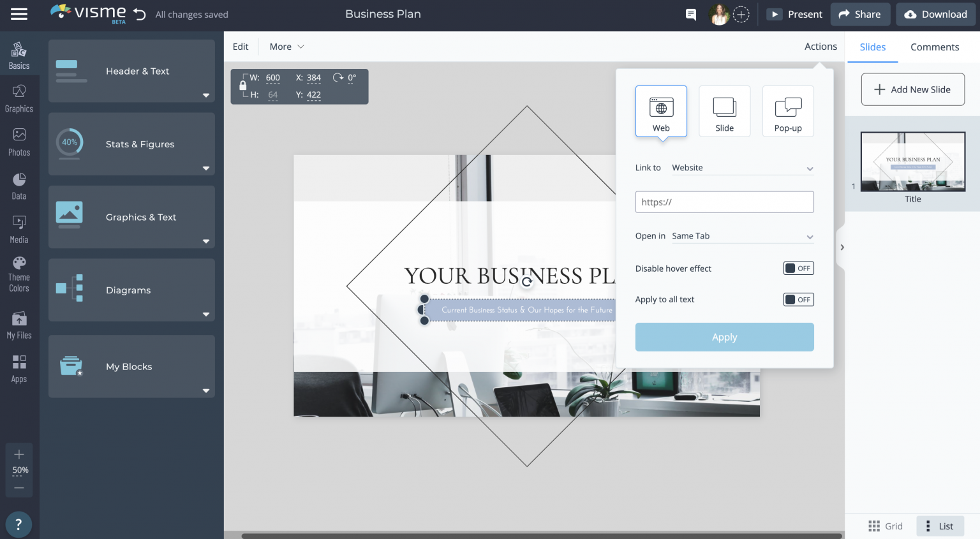Open the My Files sidebar section
The height and width of the screenshot is (539, 980).
tap(19, 325)
